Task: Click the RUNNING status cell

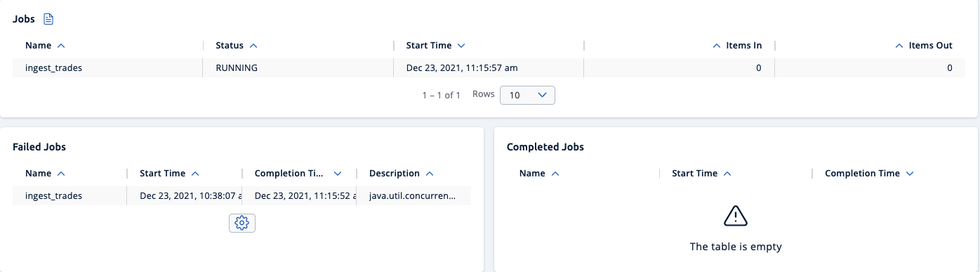Action: click(x=237, y=68)
